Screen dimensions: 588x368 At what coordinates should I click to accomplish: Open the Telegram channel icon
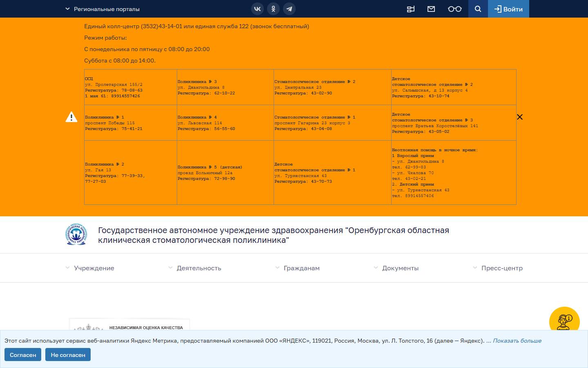[x=289, y=9]
